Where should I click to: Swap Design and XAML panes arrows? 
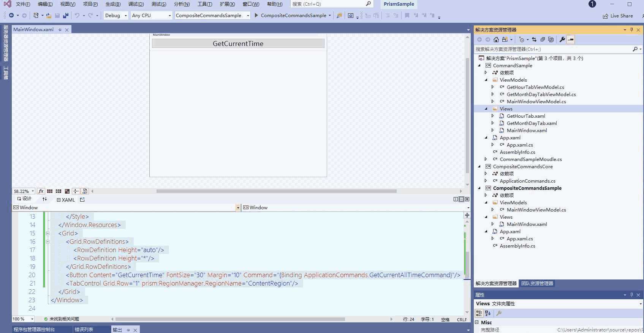45,199
